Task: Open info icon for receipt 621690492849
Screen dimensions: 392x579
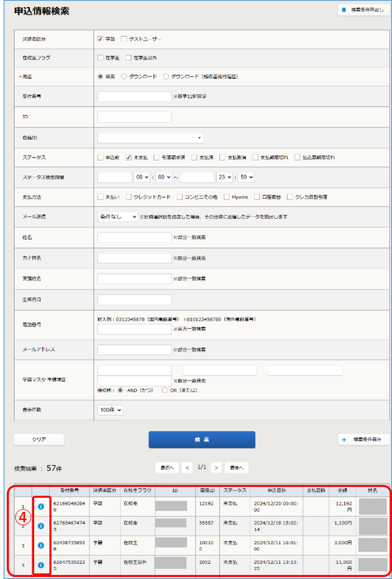Action: [x=41, y=506]
